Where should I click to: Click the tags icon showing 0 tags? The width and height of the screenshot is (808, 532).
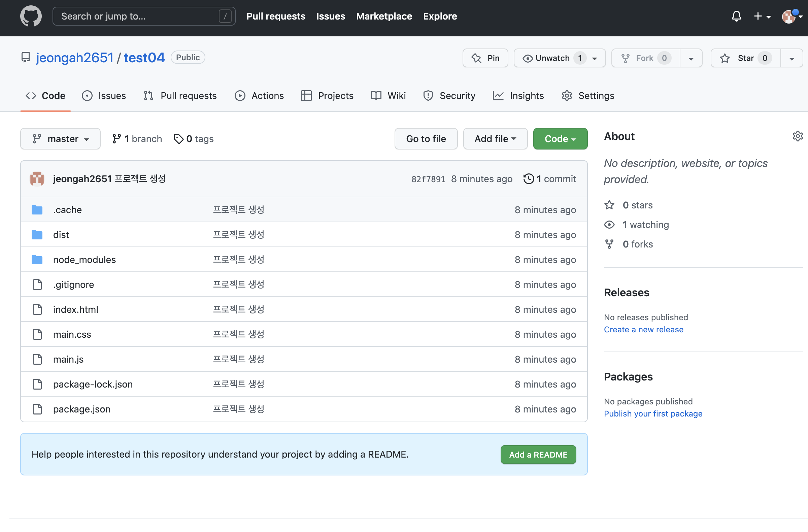click(x=178, y=139)
